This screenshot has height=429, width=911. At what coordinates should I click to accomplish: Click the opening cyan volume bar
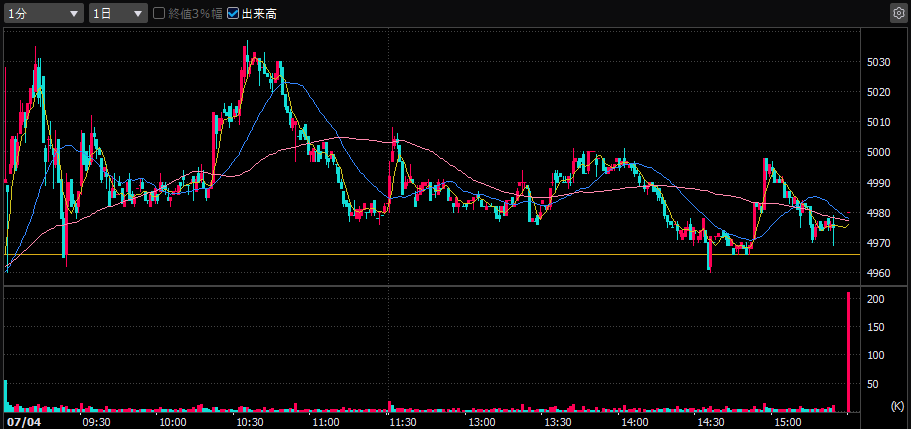(x=6, y=396)
